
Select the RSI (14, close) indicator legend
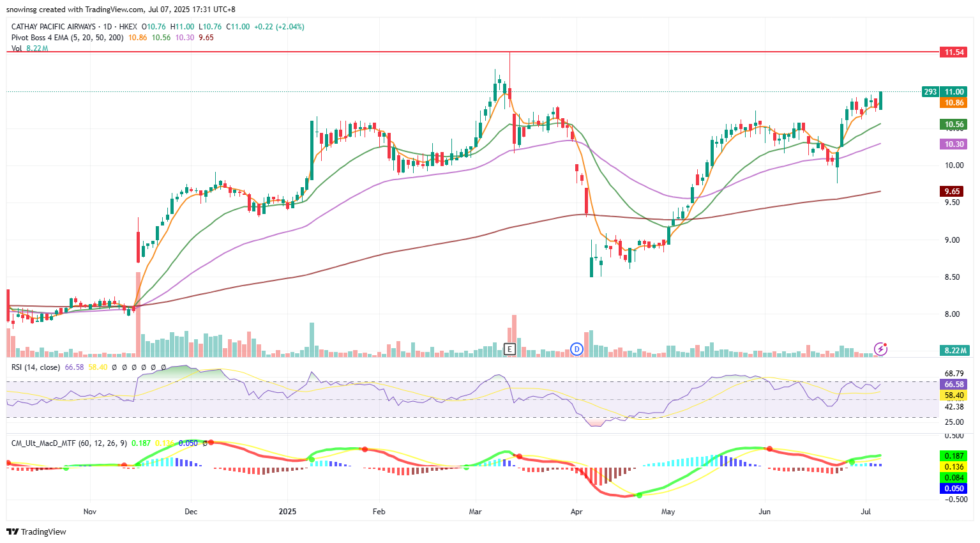click(36, 367)
